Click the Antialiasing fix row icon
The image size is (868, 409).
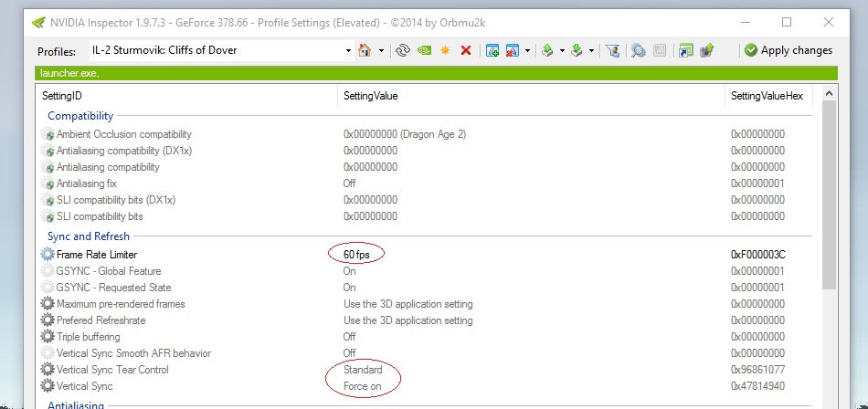pyautogui.click(x=48, y=184)
